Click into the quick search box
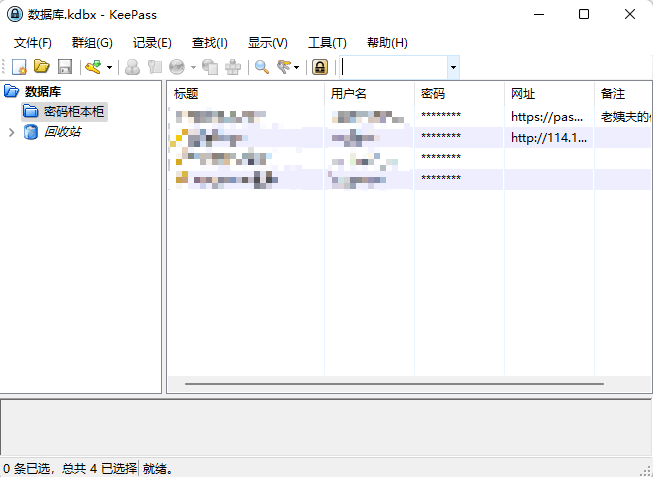The height and width of the screenshot is (477, 653). (x=394, y=67)
